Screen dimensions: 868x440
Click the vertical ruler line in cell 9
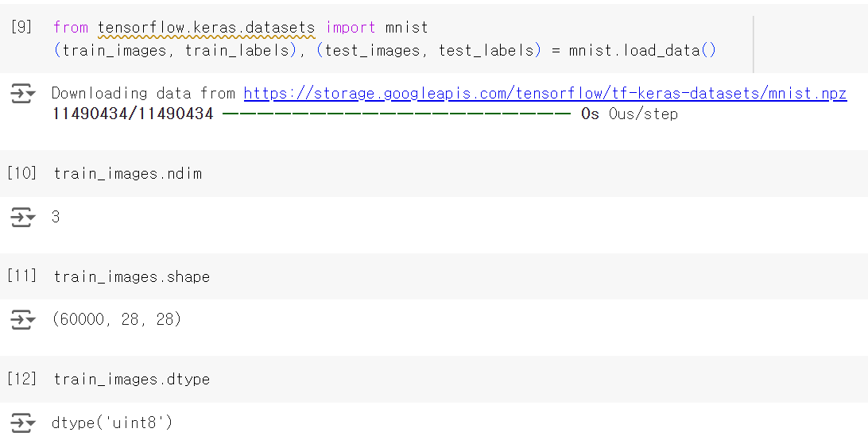click(754, 44)
